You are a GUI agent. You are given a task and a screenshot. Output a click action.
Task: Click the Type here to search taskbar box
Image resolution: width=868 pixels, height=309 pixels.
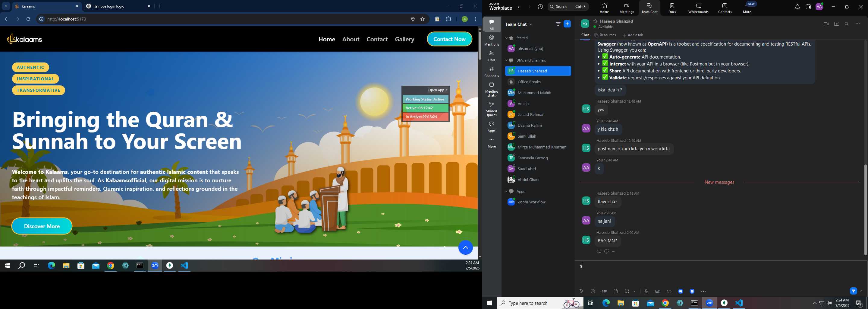tap(540, 303)
